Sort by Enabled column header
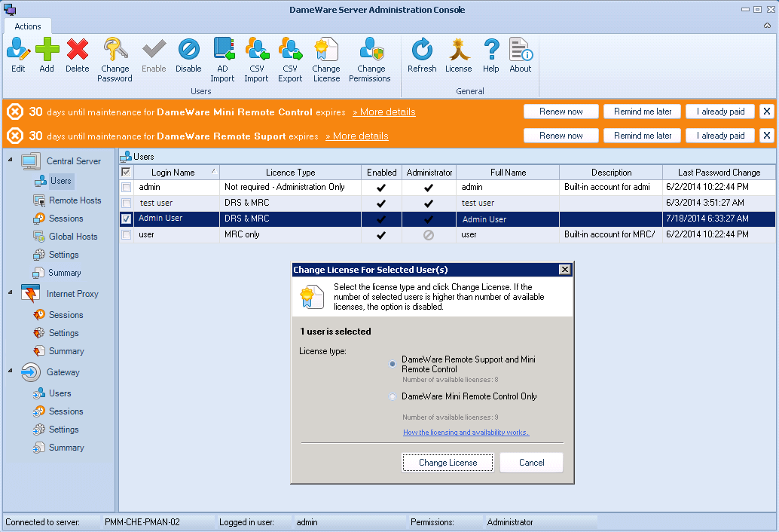 coord(381,173)
